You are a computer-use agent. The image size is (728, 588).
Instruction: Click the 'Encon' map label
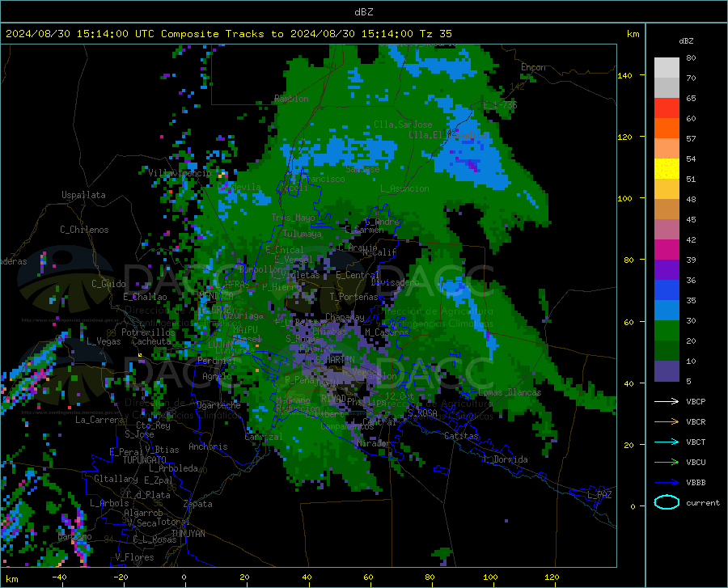click(533, 67)
